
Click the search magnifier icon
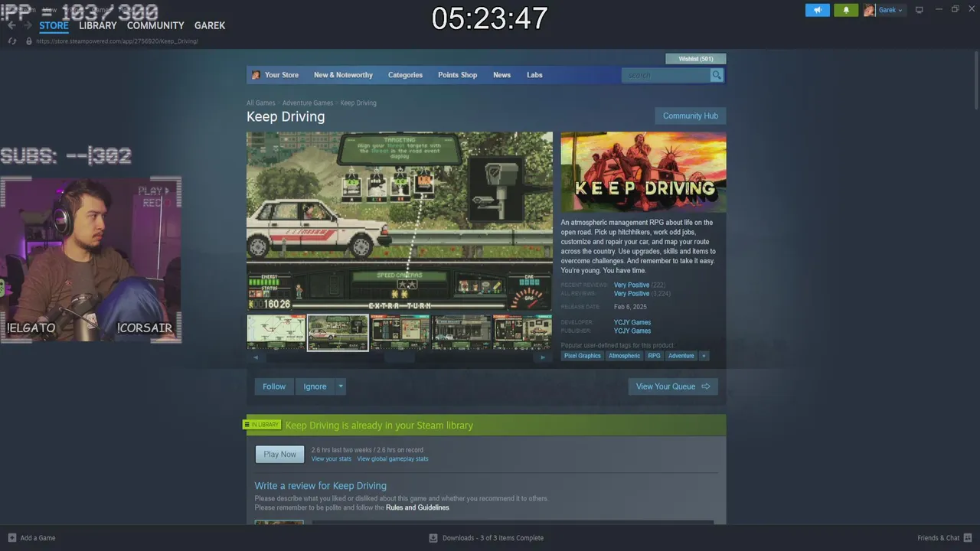pyautogui.click(x=716, y=75)
